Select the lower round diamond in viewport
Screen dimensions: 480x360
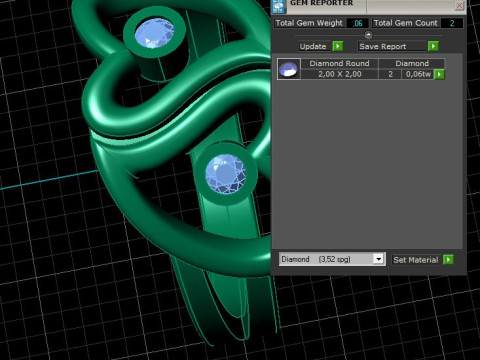(225, 174)
